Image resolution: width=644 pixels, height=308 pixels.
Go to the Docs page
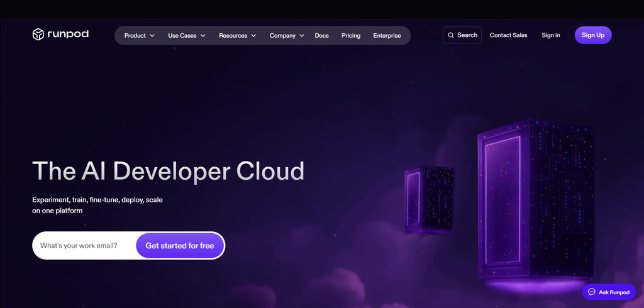pos(321,36)
